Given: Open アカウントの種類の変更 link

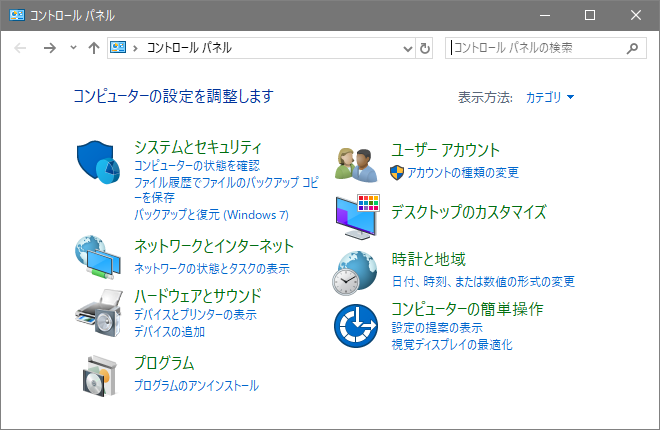Looking at the screenshot, I should point(463,172).
